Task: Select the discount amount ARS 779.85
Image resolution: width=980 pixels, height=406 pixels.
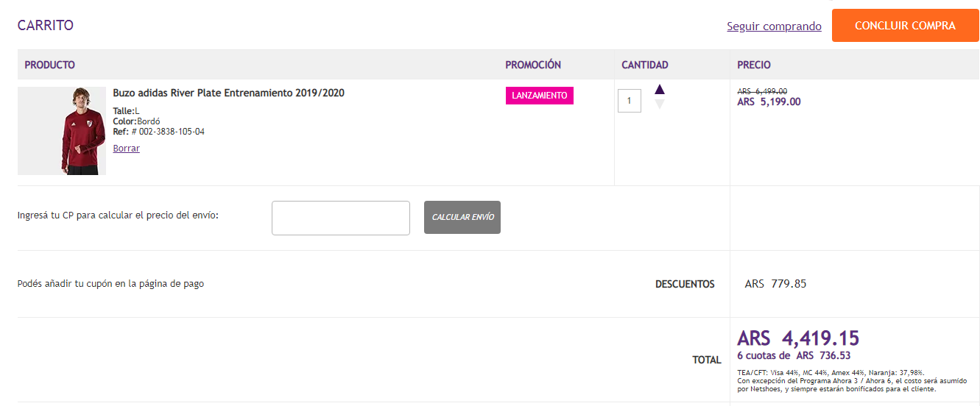Action: 775,284
